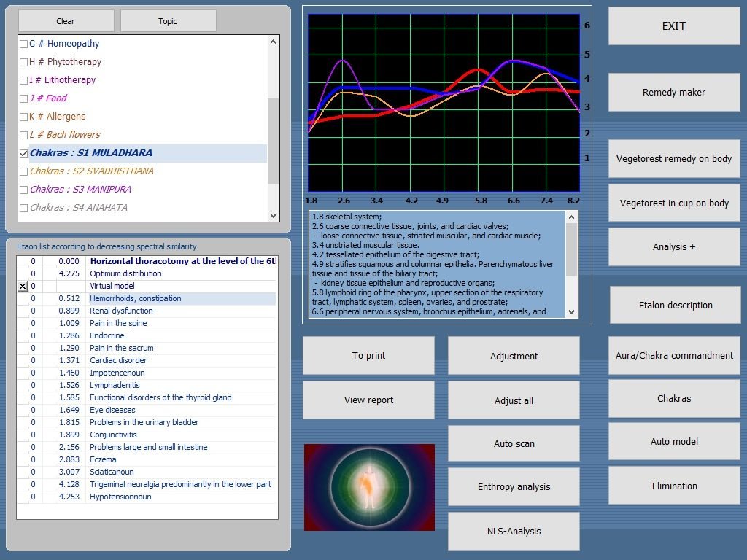Click the aura body thumbnail image
Screen dimensions: 747x560
[369, 487]
